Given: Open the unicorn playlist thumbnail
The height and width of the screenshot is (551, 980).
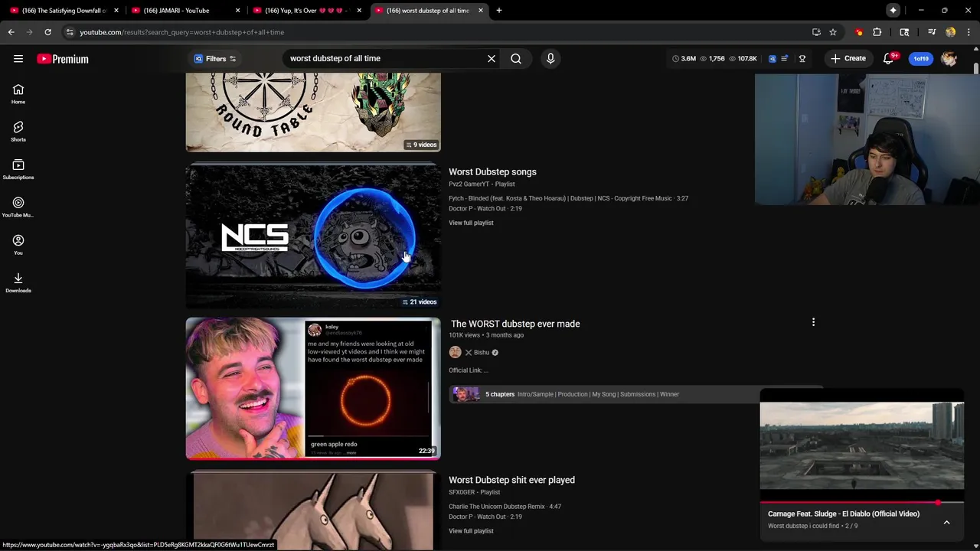Looking at the screenshot, I should coord(313,511).
